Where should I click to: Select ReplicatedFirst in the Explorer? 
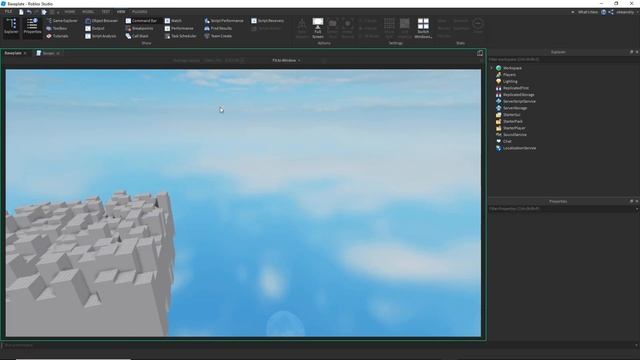516,88
